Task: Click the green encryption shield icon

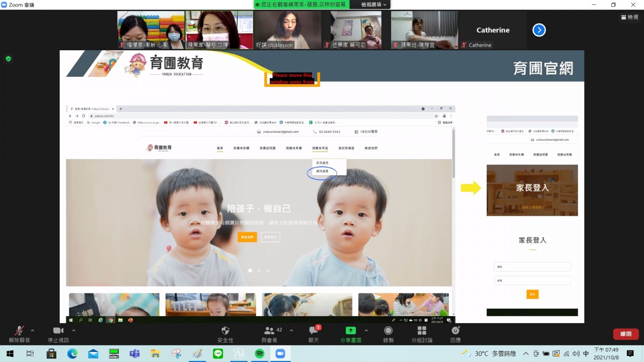Action: click(x=8, y=59)
